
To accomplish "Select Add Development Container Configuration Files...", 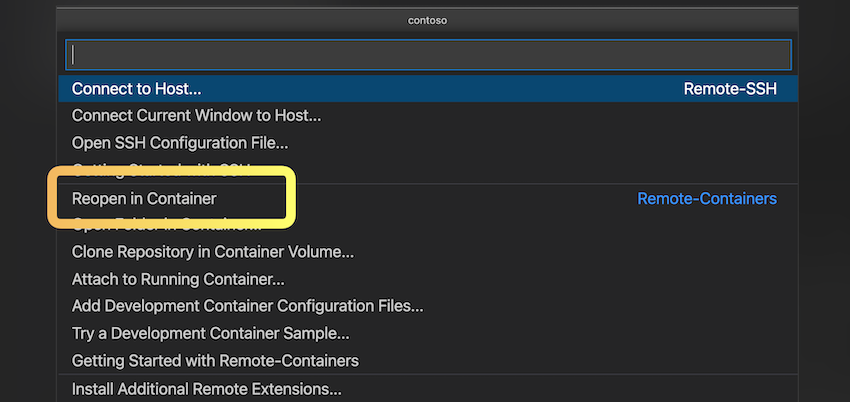I will point(247,306).
